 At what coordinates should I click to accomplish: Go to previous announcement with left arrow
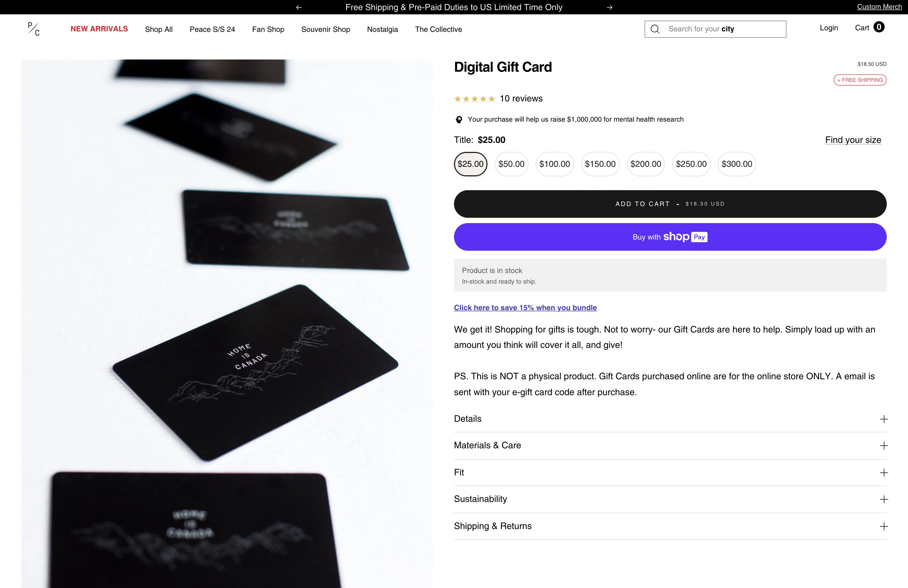(x=299, y=7)
